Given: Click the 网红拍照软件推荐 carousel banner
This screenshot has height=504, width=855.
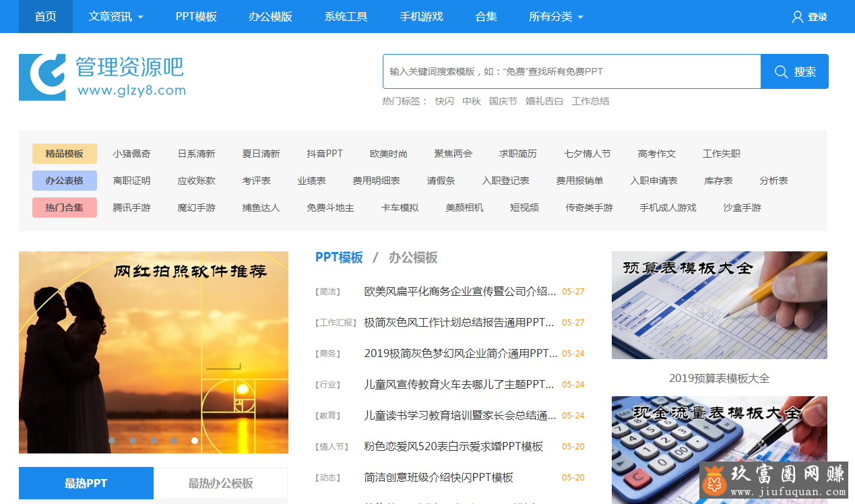Looking at the screenshot, I should tap(154, 352).
